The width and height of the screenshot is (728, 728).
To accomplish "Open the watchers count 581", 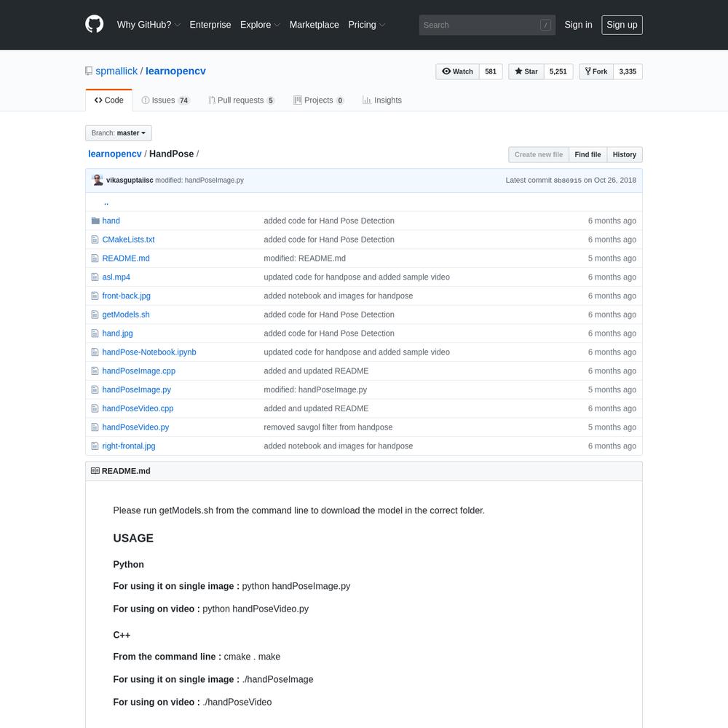I will click(491, 71).
